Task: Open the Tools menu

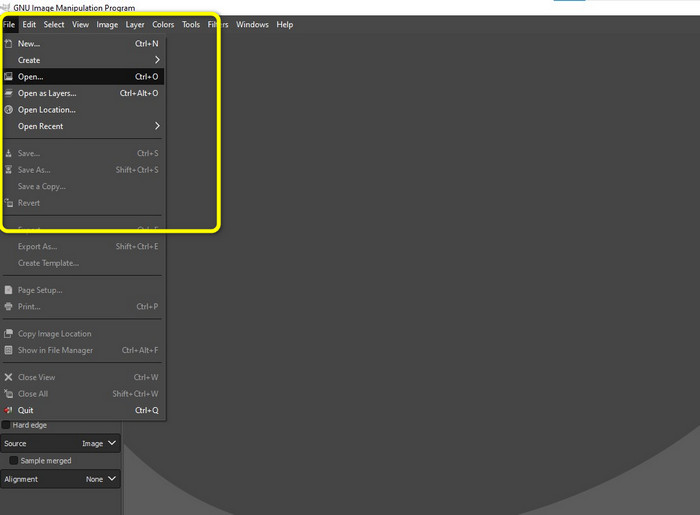Action: (x=191, y=25)
